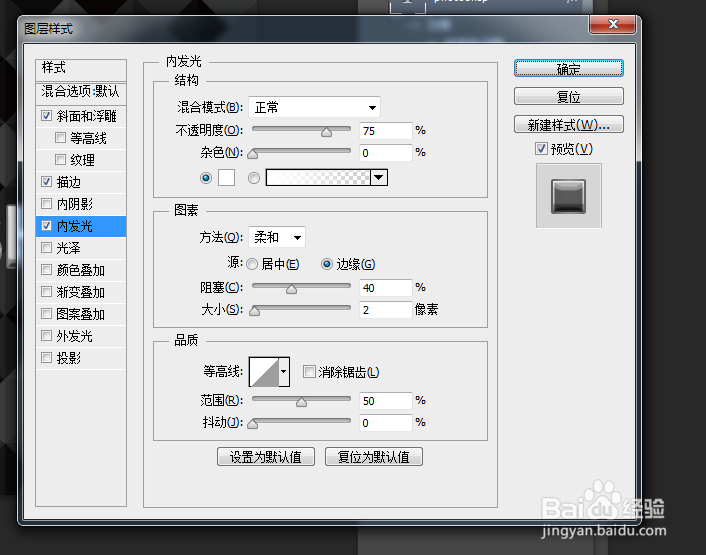This screenshot has width=706, height=555.
Task: Enable the 内阴影 checkbox
Action: [46, 203]
